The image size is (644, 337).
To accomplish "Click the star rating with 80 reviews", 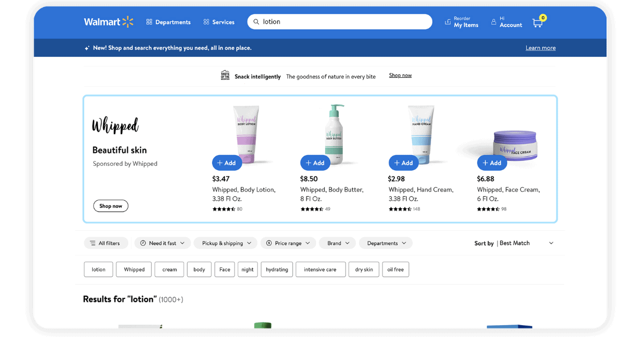I will click(227, 209).
